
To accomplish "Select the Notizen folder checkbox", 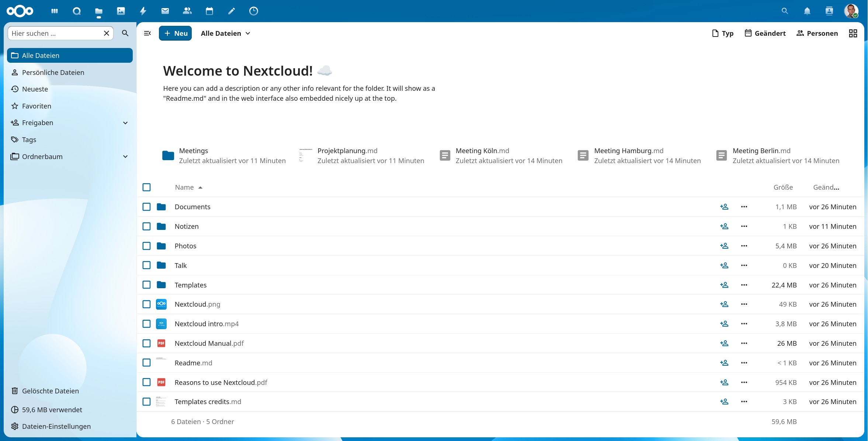I will 146,226.
